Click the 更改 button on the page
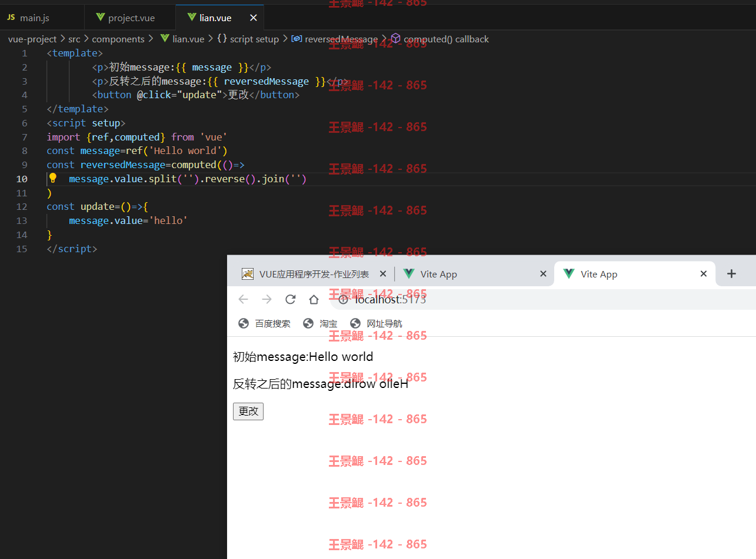Image resolution: width=756 pixels, height=559 pixels. 248,411
